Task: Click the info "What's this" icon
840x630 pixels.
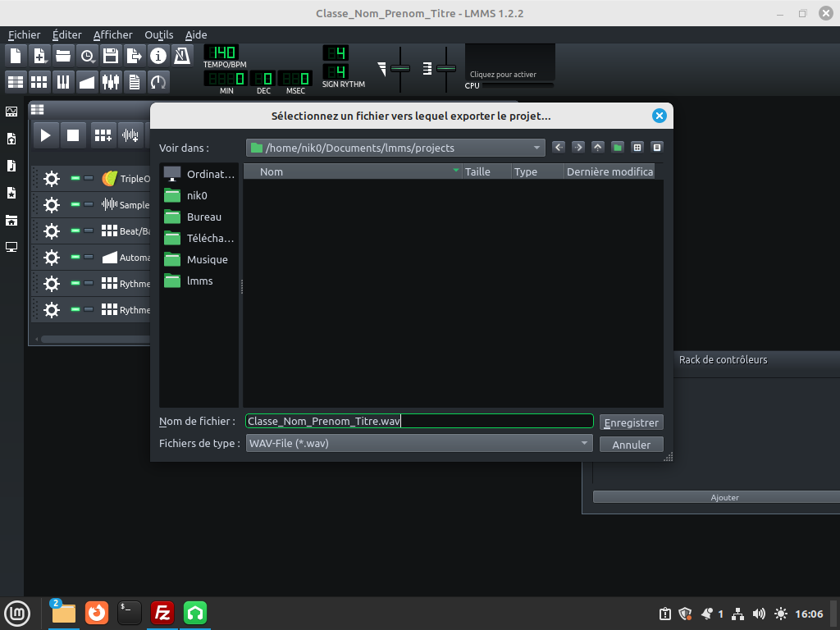Action: click(x=158, y=56)
